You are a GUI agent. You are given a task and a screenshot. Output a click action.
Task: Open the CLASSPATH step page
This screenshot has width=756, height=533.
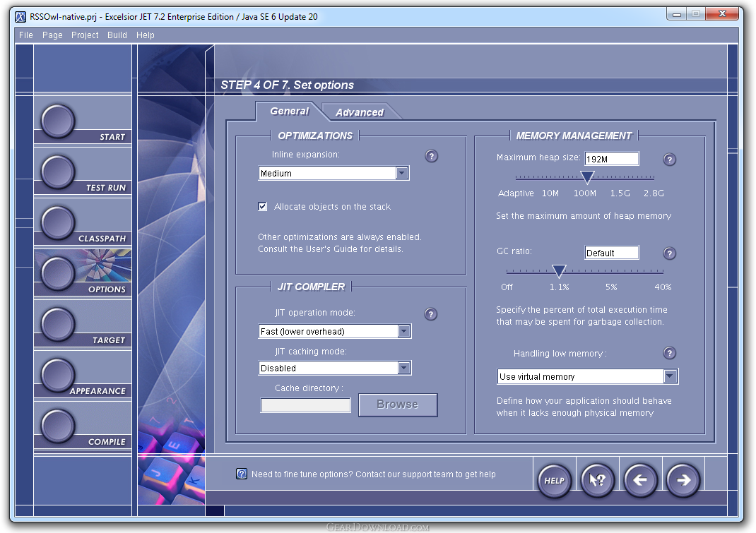58,222
